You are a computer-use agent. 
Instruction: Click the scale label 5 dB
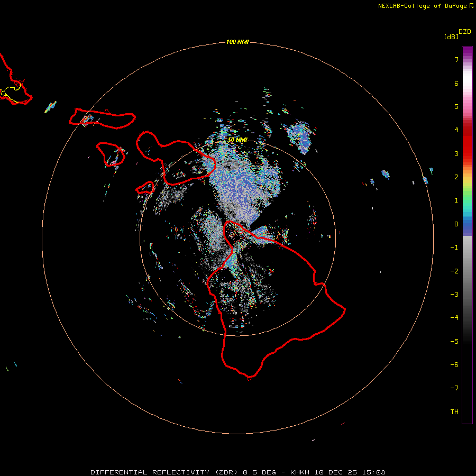pos(456,106)
